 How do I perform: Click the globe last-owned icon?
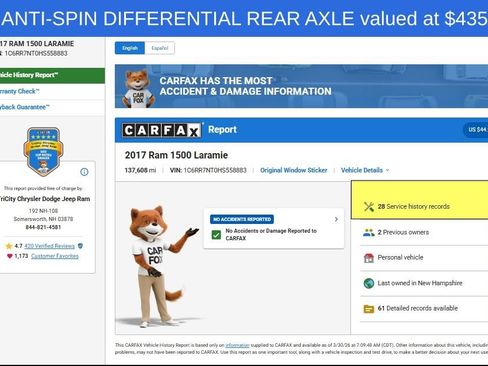pyautogui.click(x=369, y=283)
